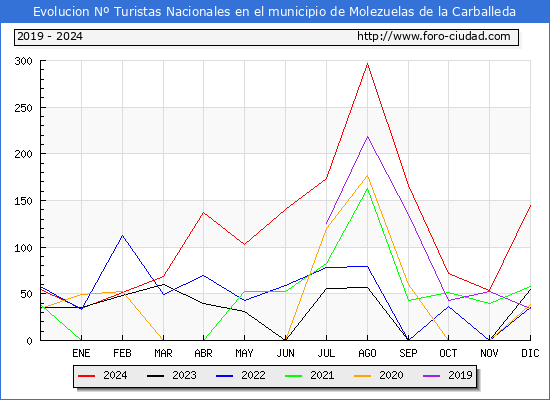Screen dimensions: 550x400
Task: Click the JUL month axis label
Action: (x=326, y=353)
